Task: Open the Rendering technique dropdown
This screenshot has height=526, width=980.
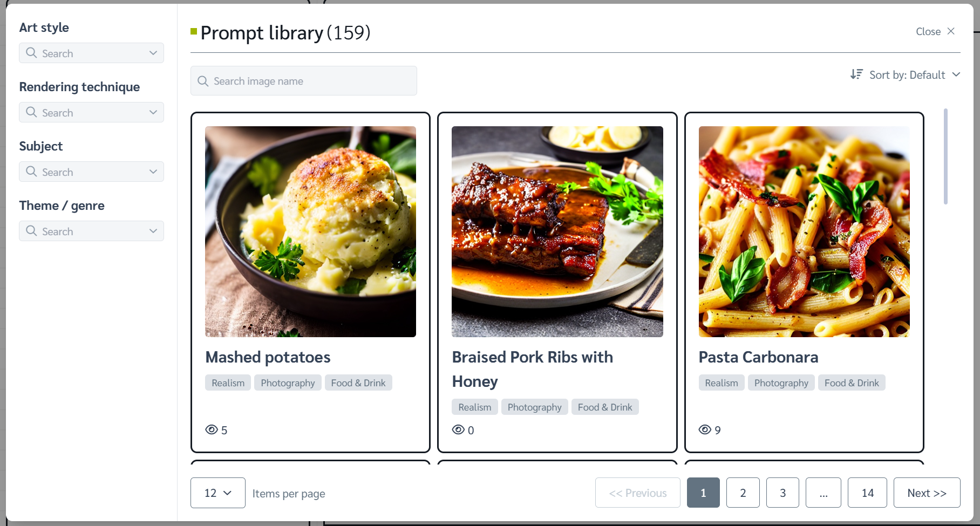Action: [91, 112]
